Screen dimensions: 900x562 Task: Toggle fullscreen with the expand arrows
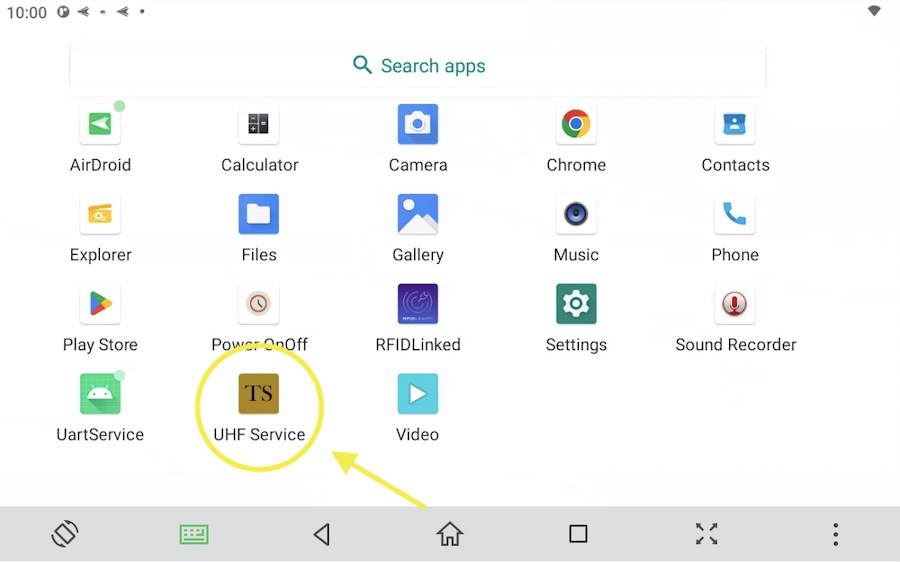707,534
